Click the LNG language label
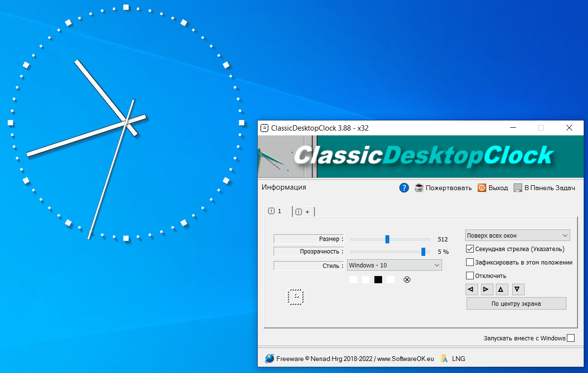Viewport: 588px width, 373px height. pyautogui.click(x=459, y=359)
